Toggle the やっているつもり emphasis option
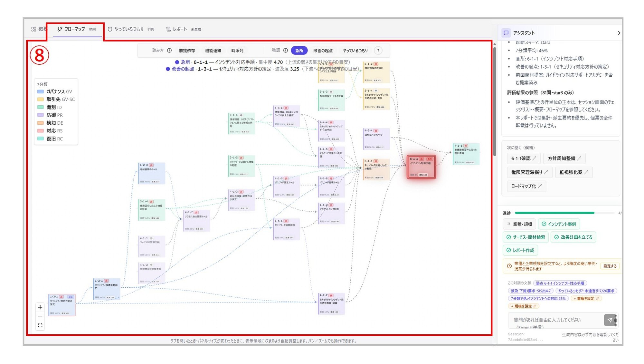 355,51
